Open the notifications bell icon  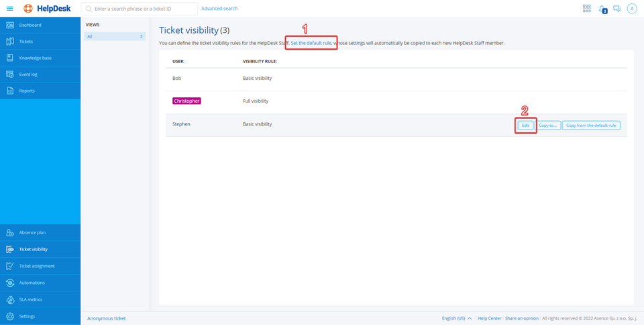pos(602,9)
